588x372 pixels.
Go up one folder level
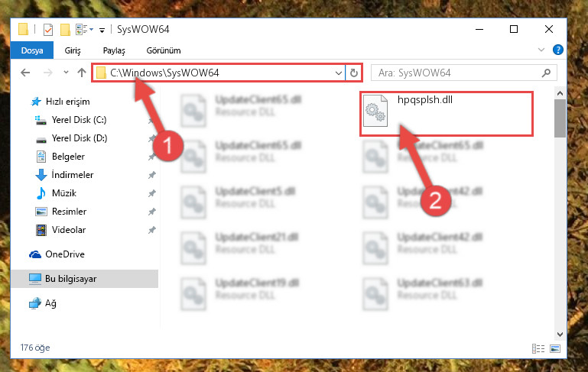(x=81, y=73)
